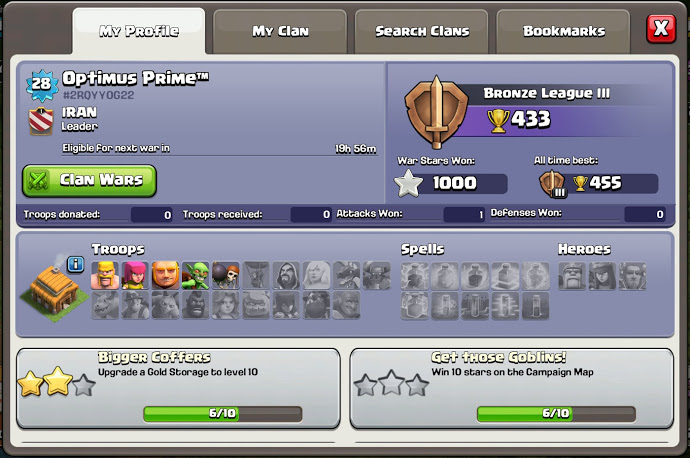Select the Wall Breaker troop icon
The height and width of the screenshot is (458, 690).
226,275
